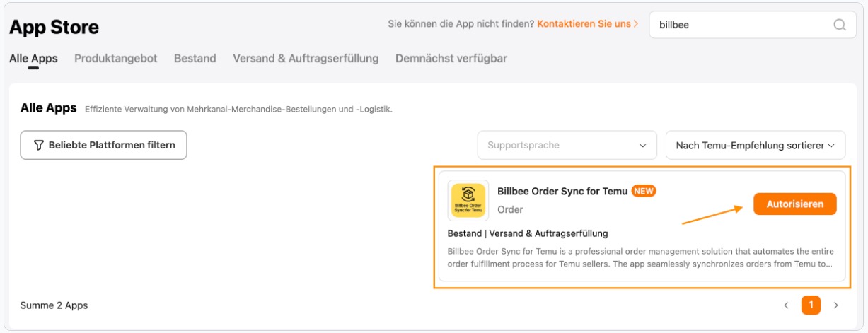This screenshot has width=868, height=333.
Task: Go to next page arrow
Action: (835, 305)
